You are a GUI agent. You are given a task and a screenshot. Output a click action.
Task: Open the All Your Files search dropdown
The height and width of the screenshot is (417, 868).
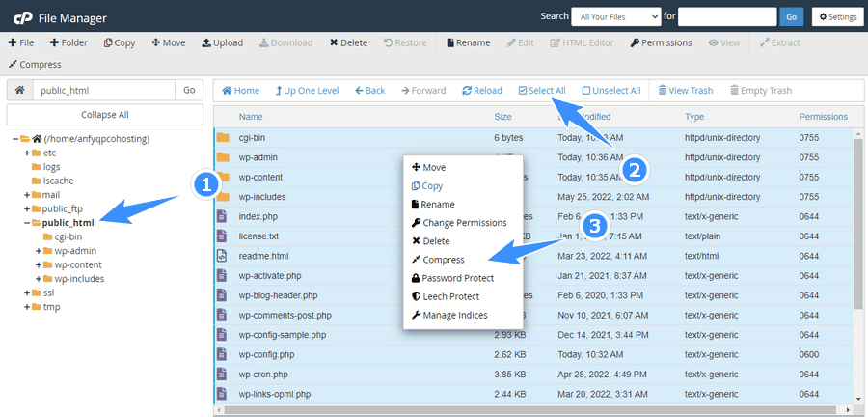click(616, 17)
